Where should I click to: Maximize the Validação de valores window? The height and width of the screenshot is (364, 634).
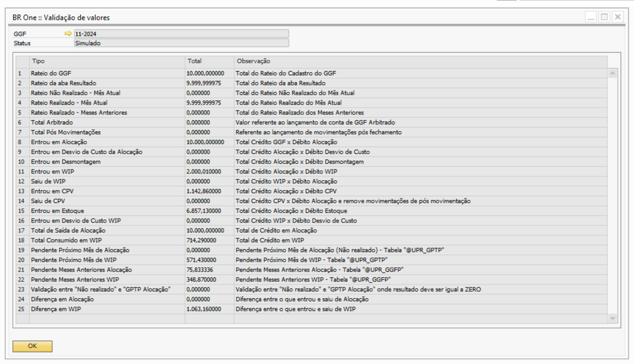[604, 17]
